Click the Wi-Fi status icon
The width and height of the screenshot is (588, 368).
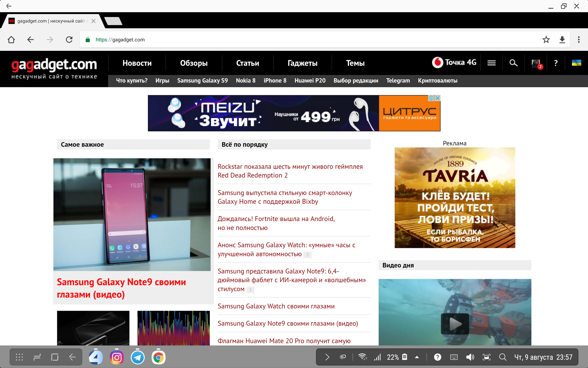[x=362, y=357]
